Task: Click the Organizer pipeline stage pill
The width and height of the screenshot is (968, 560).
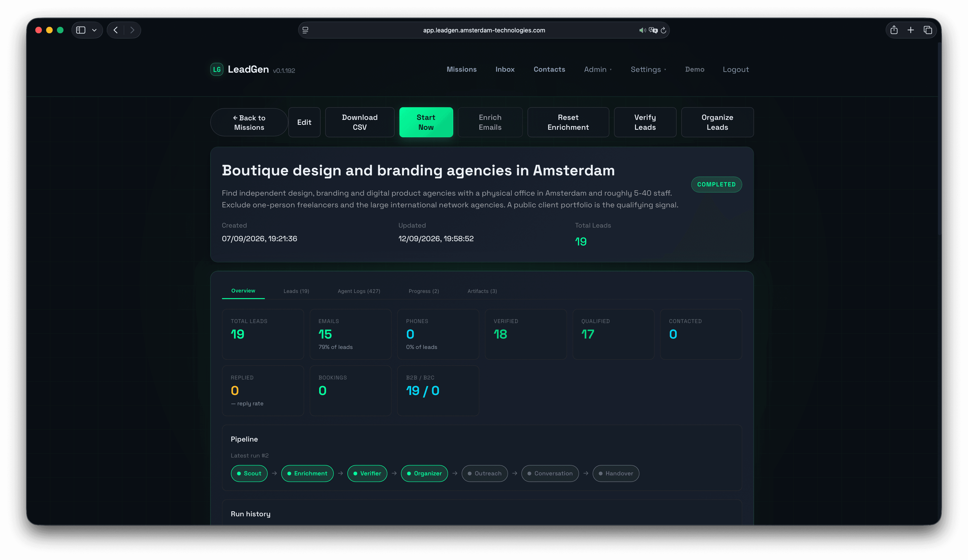Action: pyautogui.click(x=425, y=473)
